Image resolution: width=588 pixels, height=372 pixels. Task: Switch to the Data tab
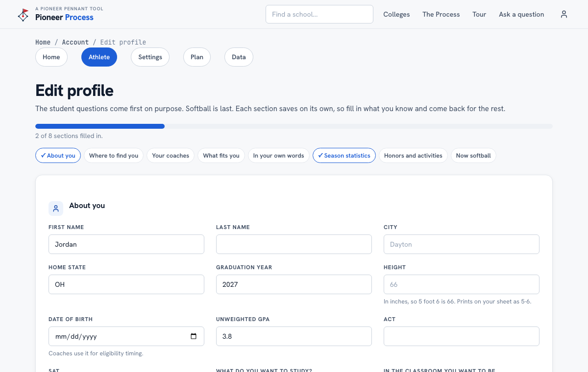coord(239,57)
